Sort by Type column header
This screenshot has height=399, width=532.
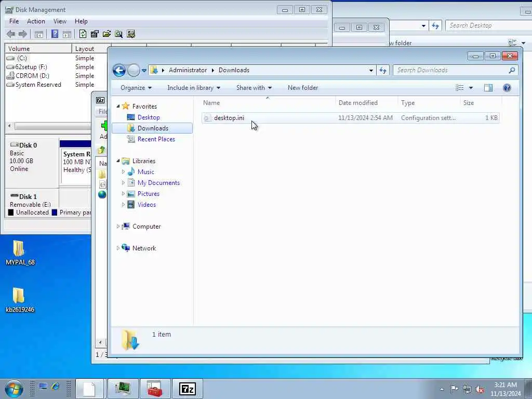pyautogui.click(x=408, y=103)
